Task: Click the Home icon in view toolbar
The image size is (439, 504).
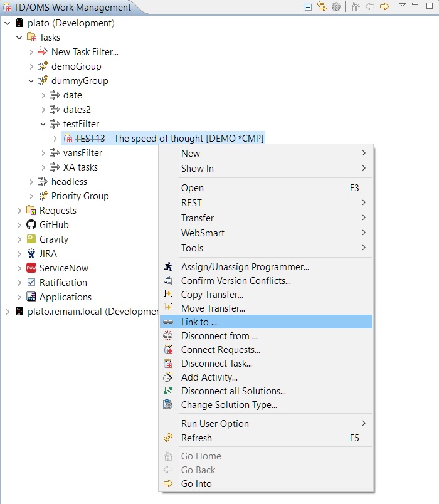Action: 356,7
